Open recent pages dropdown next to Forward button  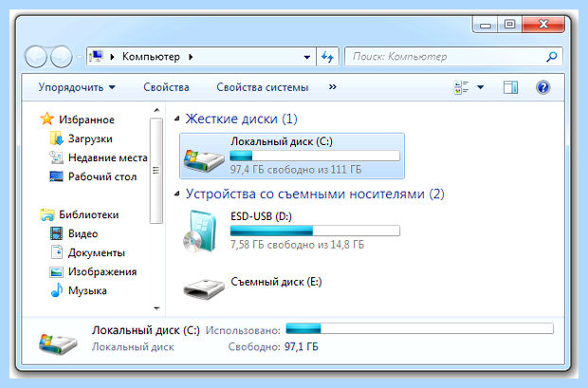click(79, 58)
